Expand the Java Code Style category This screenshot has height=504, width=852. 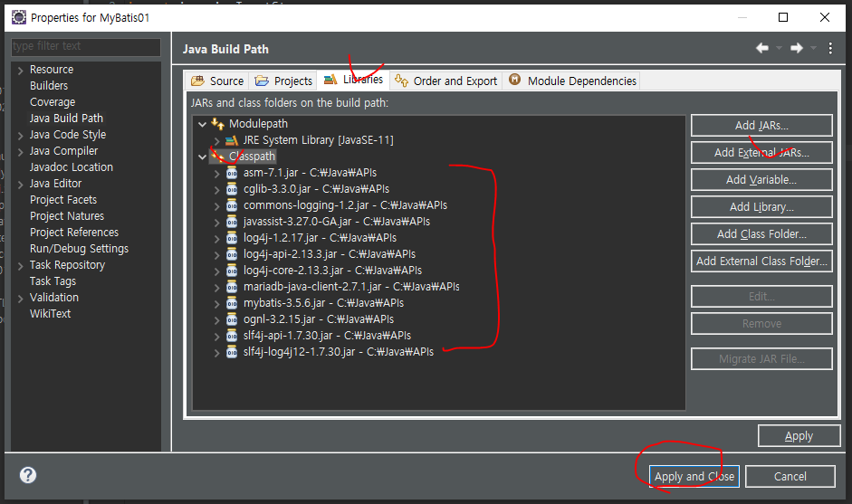(x=20, y=135)
